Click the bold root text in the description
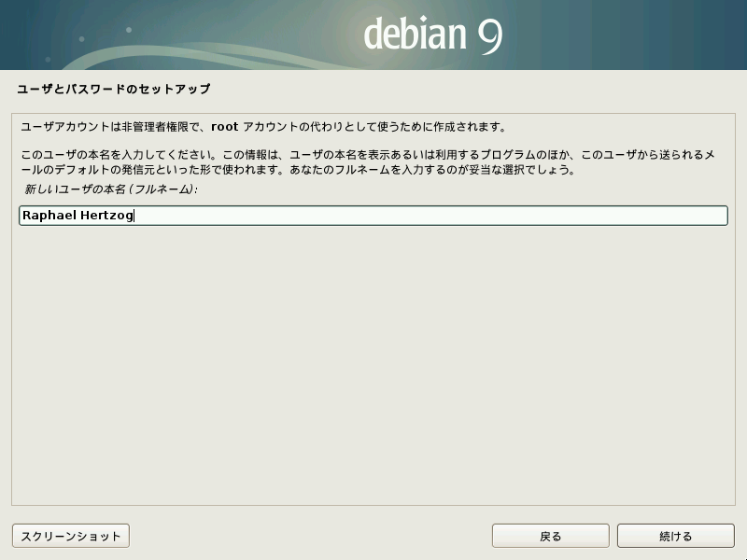 [227, 122]
